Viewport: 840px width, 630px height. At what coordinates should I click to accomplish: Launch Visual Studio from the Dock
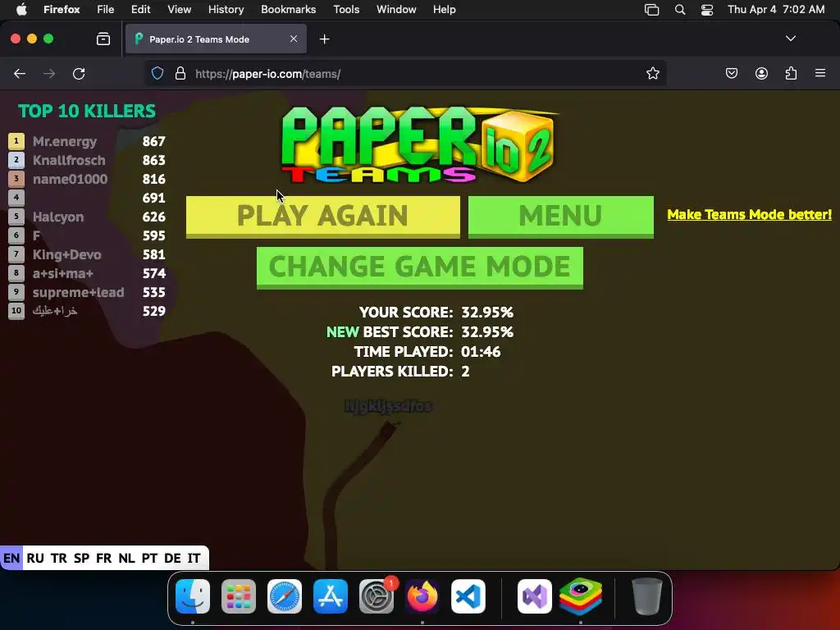click(535, 596)
